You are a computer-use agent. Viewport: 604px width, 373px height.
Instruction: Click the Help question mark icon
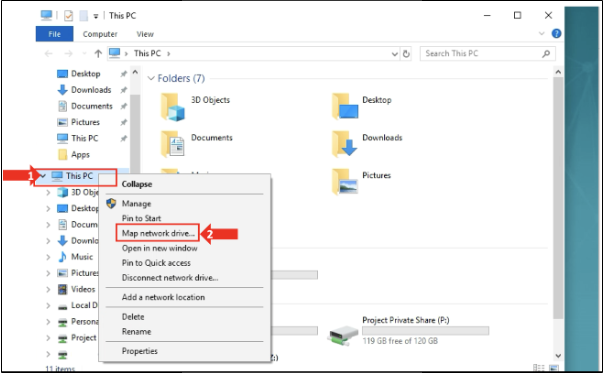(x=556, y=34)
